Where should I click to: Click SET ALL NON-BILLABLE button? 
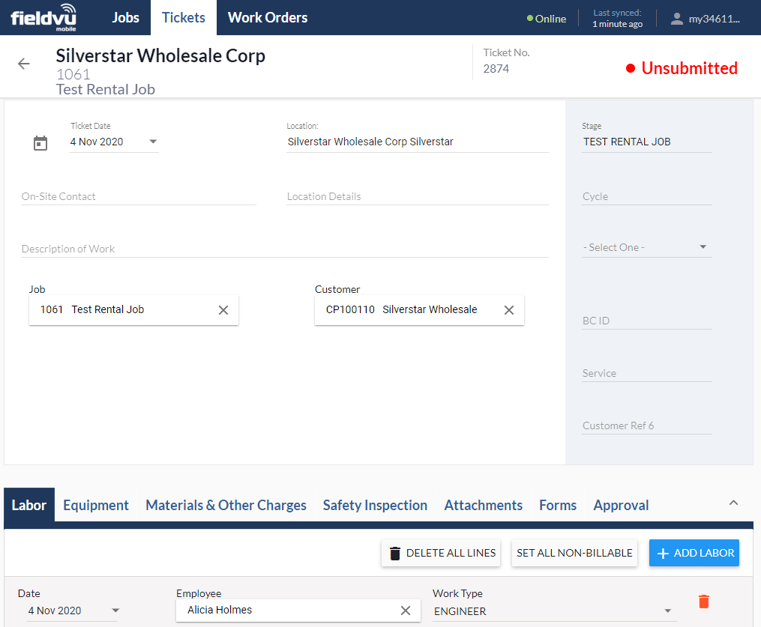click(574, 553)
